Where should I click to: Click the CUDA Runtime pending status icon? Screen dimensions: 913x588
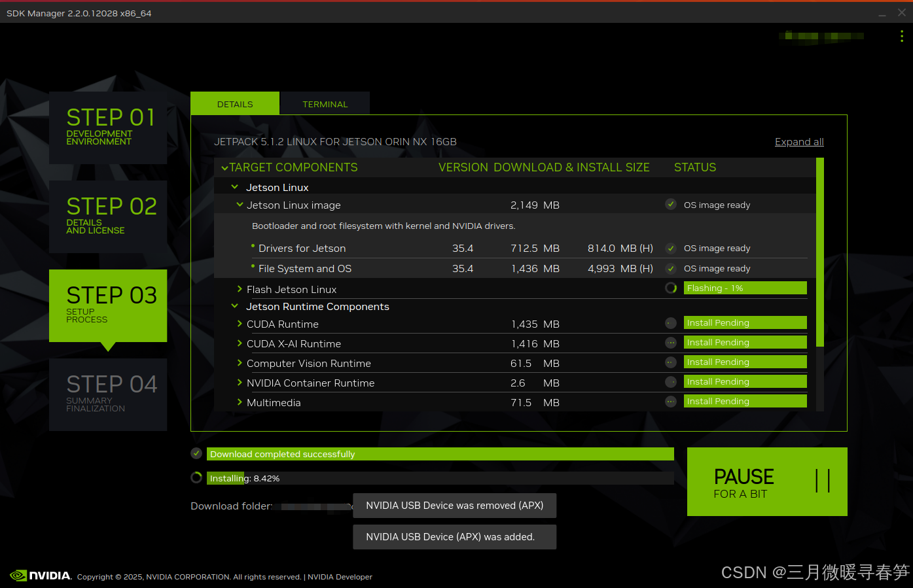(x=671, y=322)
